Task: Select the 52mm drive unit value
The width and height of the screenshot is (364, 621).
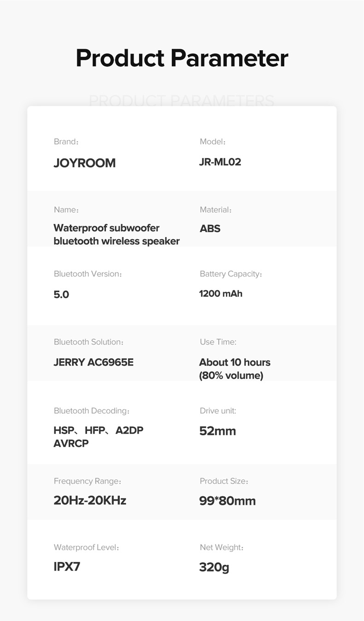Action: point(217,431)
